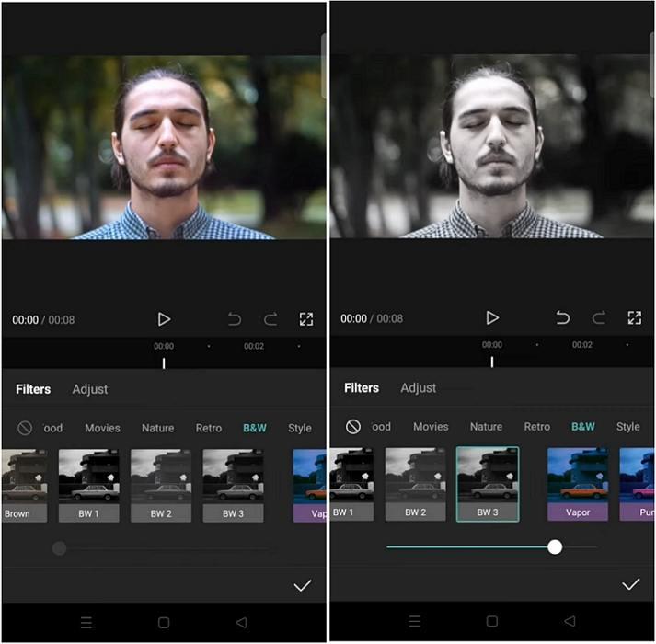The width and height of the screenshot is (656, 644).
Task: Confirm with the checkmark in the left screen
Action: 302,585
